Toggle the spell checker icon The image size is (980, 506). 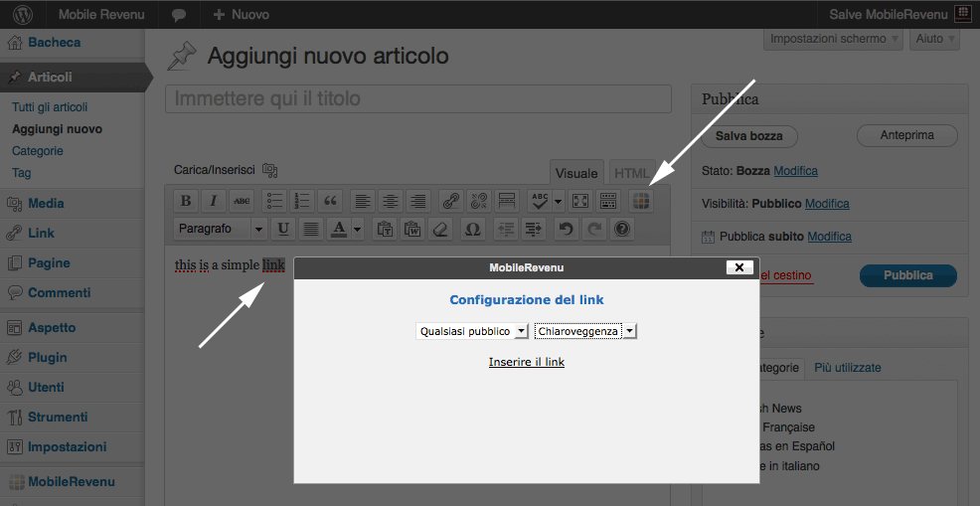point(540,201)
